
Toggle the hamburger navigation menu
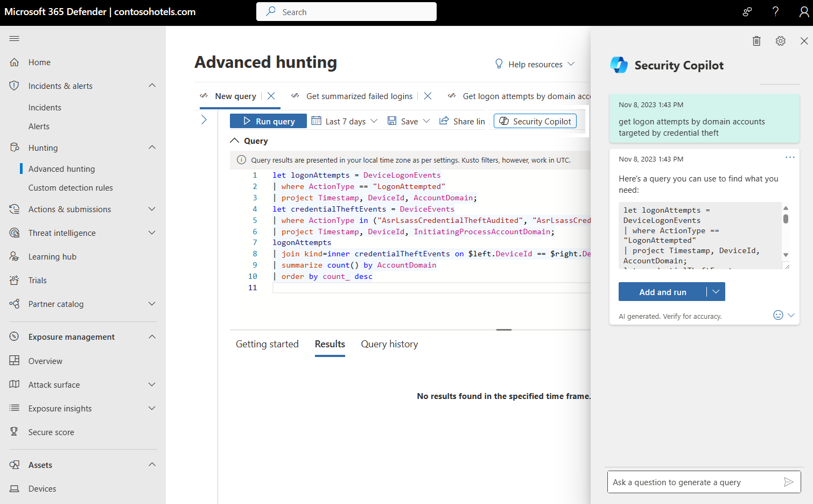tap(15, 38)
